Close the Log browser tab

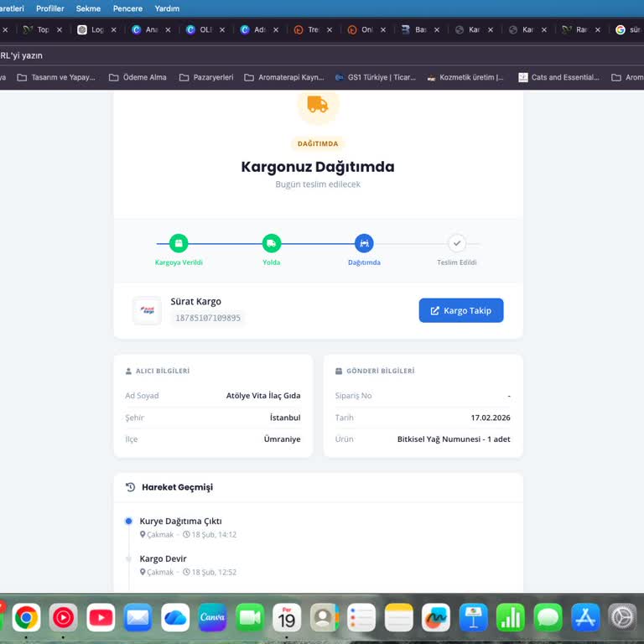pyautogui.click(x=114, y=29)
